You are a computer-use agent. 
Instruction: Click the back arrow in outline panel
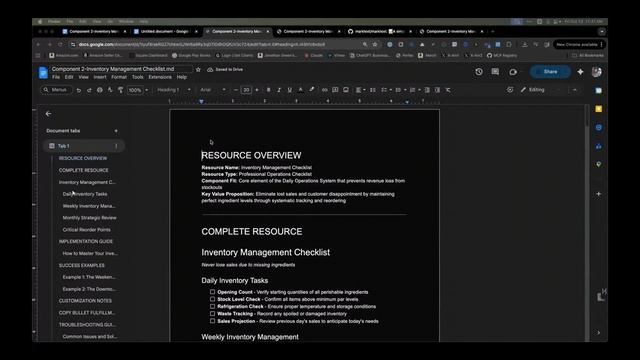48,114
